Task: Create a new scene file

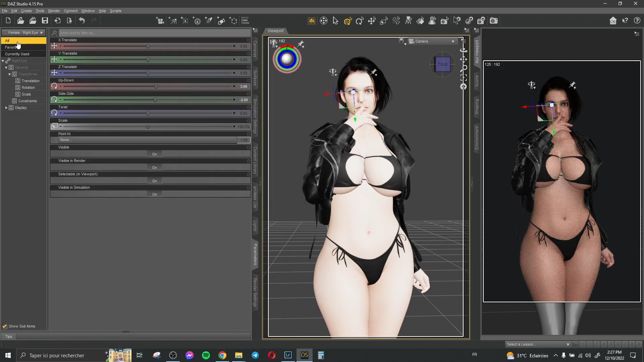Action: 8,21
